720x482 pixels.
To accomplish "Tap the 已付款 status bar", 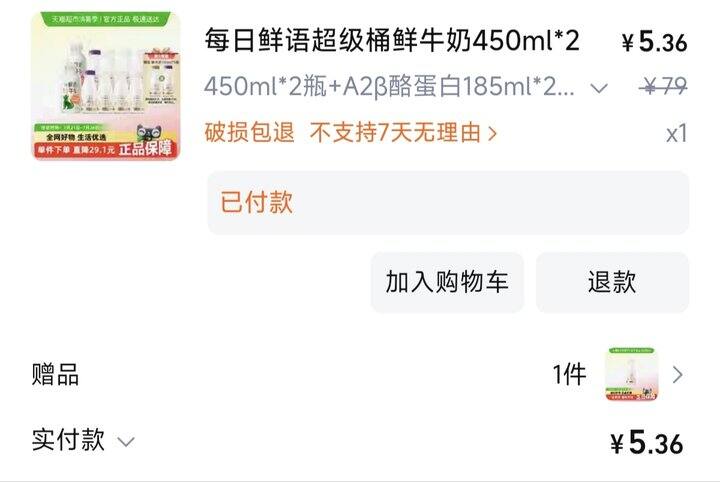I will pos(448,202).
